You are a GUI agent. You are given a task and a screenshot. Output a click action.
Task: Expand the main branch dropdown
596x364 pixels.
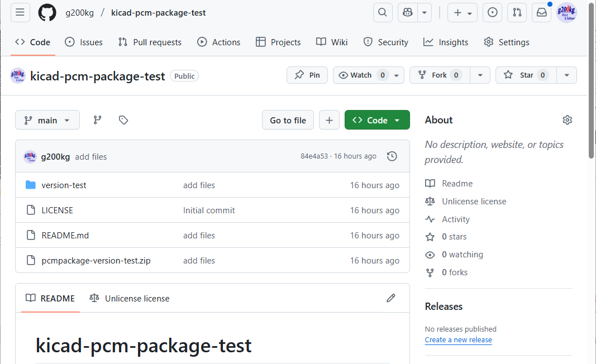[x=47, y=120]
